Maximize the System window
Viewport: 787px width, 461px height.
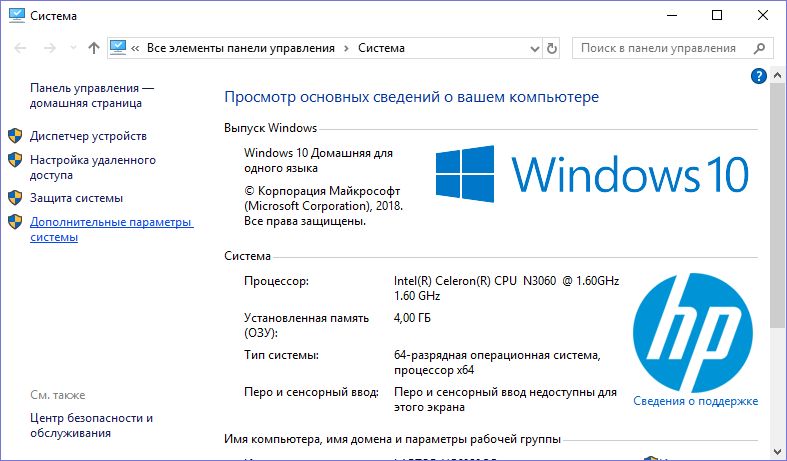717,16
